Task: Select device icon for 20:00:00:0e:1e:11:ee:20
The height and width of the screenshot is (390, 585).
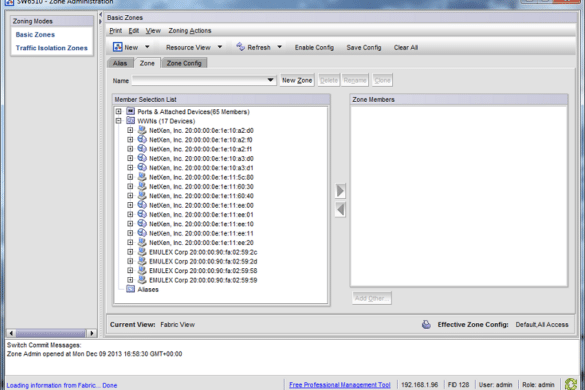Action: click(142, 242)
